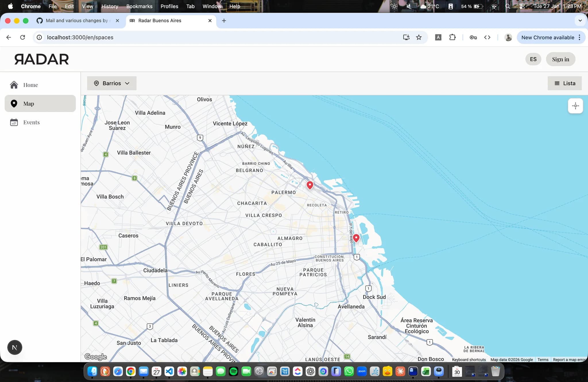Viewport: 588px width, 382px height.
Task: Reload the page
Action: coord(22,37)
